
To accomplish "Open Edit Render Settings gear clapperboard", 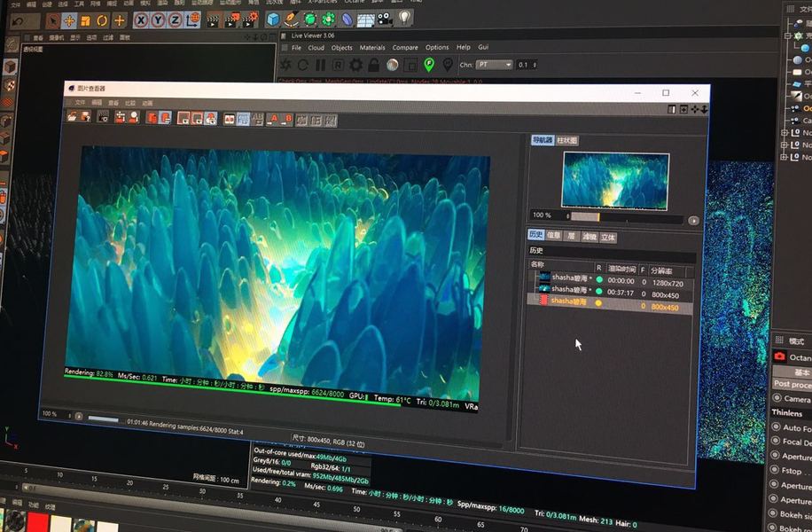I will point(250,20).
